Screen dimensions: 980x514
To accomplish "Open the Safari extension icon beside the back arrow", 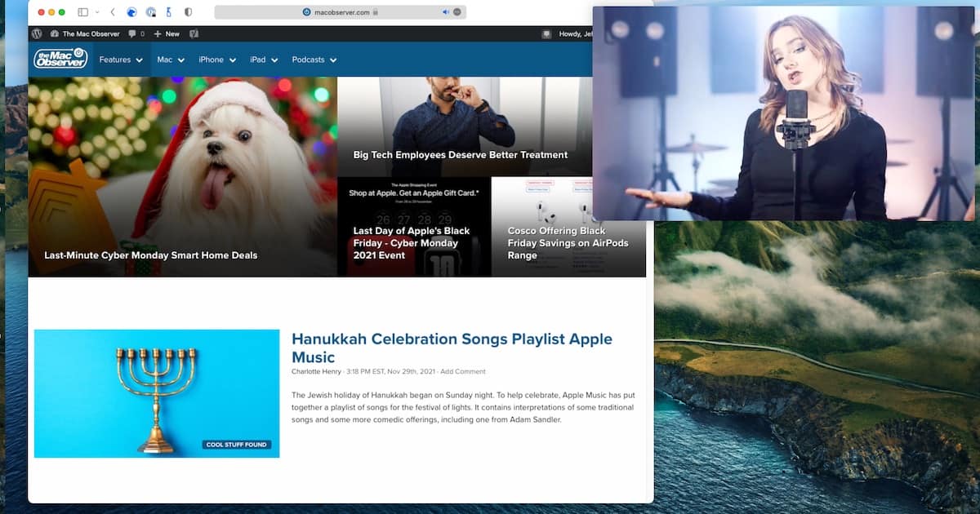I will point(131,12).
